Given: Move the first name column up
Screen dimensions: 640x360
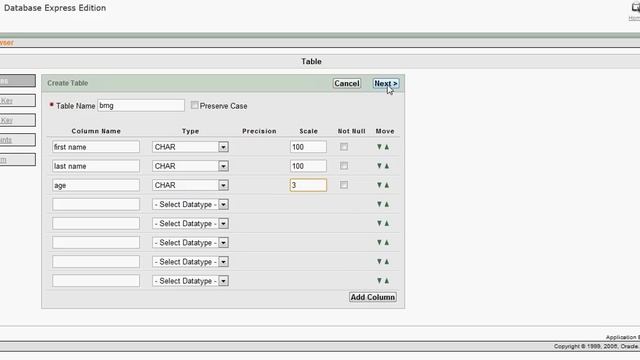Looking at the screenshot, I should 387,147.
